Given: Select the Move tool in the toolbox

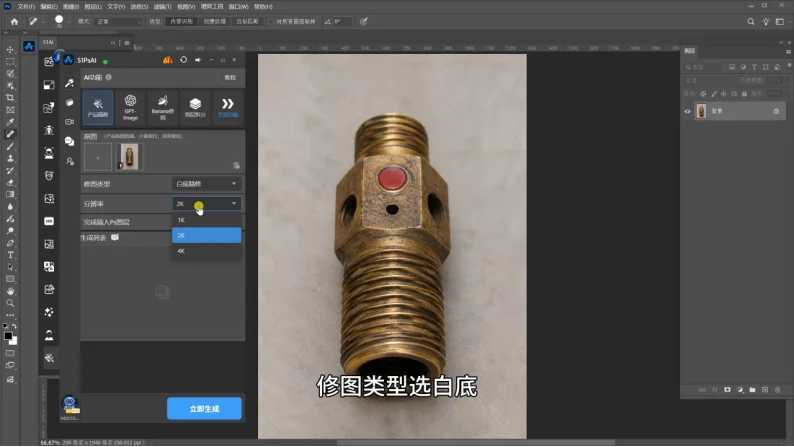Looking at the screenshot, I should [x=10, y=50].
